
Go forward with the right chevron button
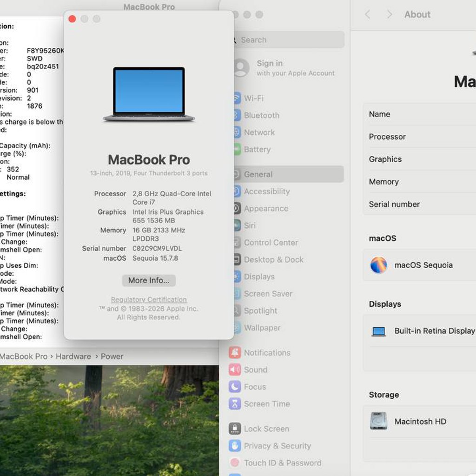(390, 14)
